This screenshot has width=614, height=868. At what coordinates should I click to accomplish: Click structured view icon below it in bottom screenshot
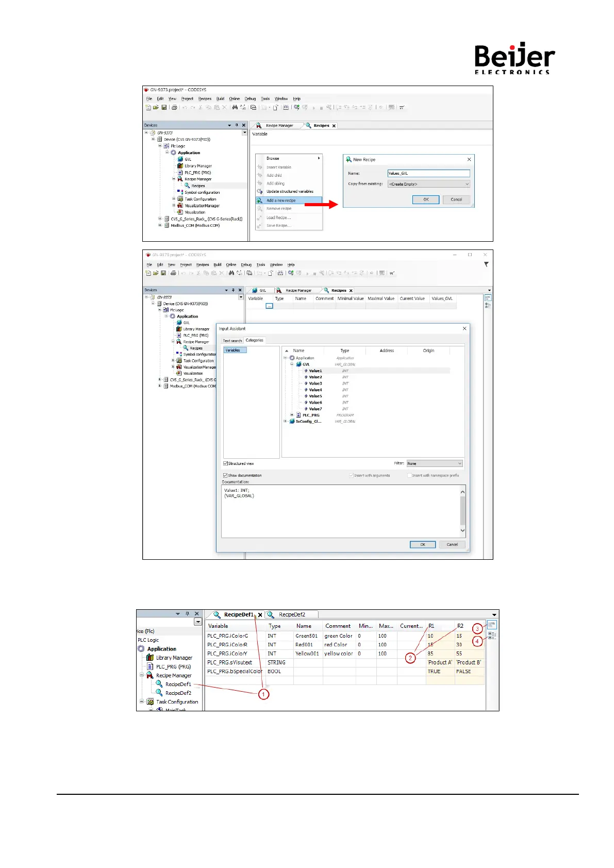(x=492, y=636)
